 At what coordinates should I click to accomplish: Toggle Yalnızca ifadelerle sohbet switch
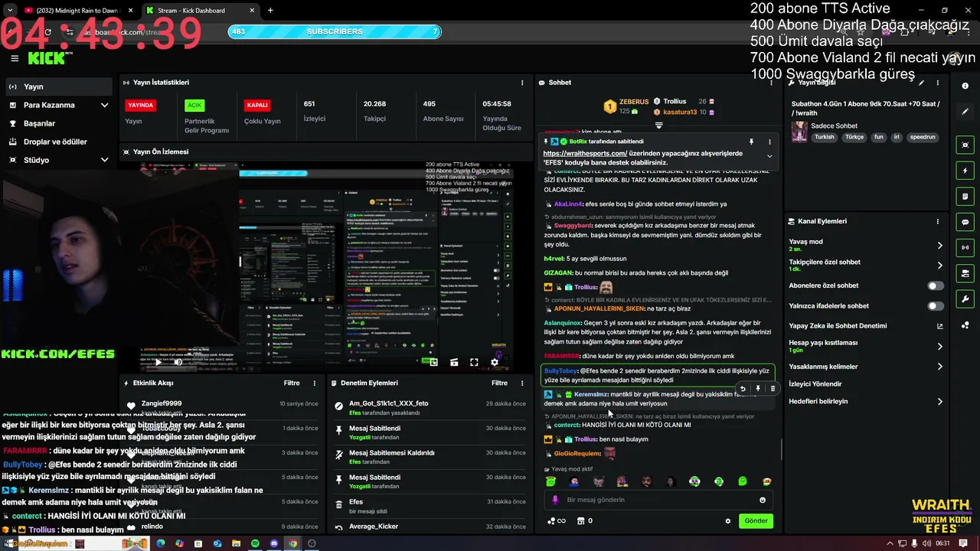pos(936,306)
